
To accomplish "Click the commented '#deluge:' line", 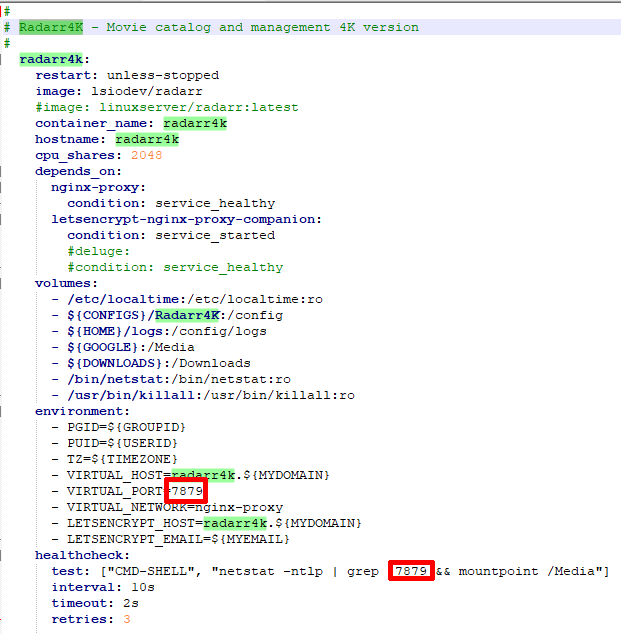I will click(x=98, y=251).
